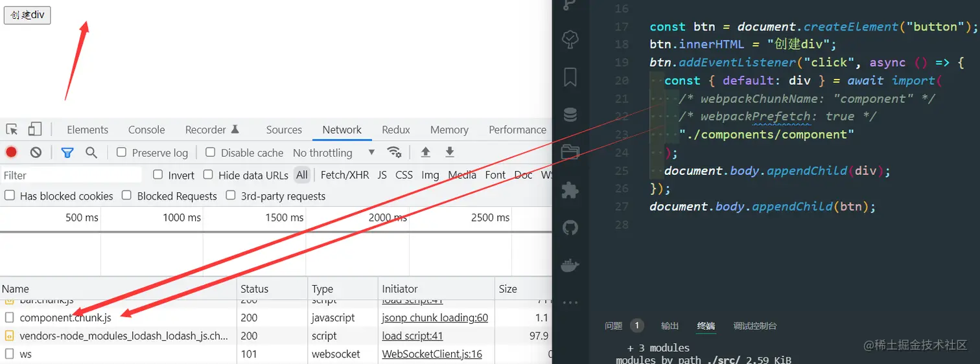Viewport: 980px width, 364px height.
Task: Switch to the Console tab
Action: pos(146,130)
